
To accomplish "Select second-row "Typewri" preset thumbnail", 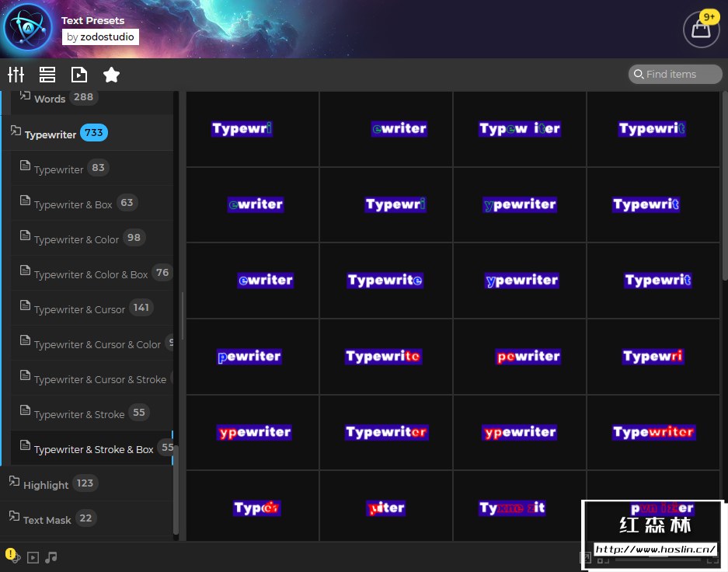I will (386, 204).
